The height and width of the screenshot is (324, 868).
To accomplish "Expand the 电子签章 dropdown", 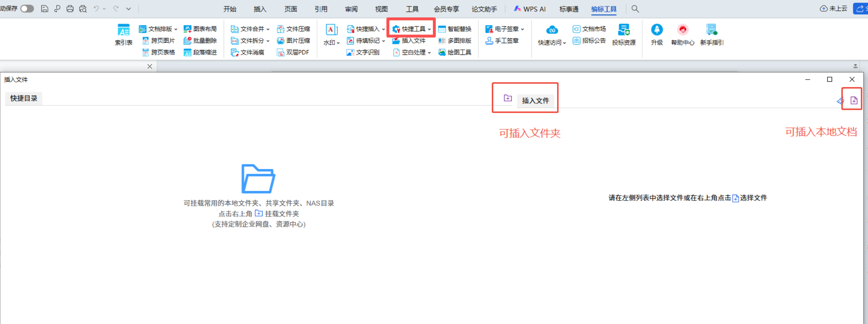I will coord(523,29).
